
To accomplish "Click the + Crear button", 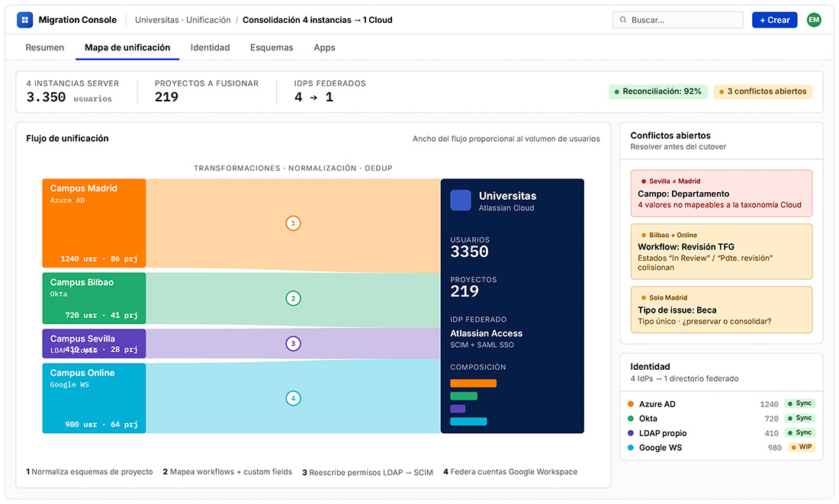I will 774,20.
